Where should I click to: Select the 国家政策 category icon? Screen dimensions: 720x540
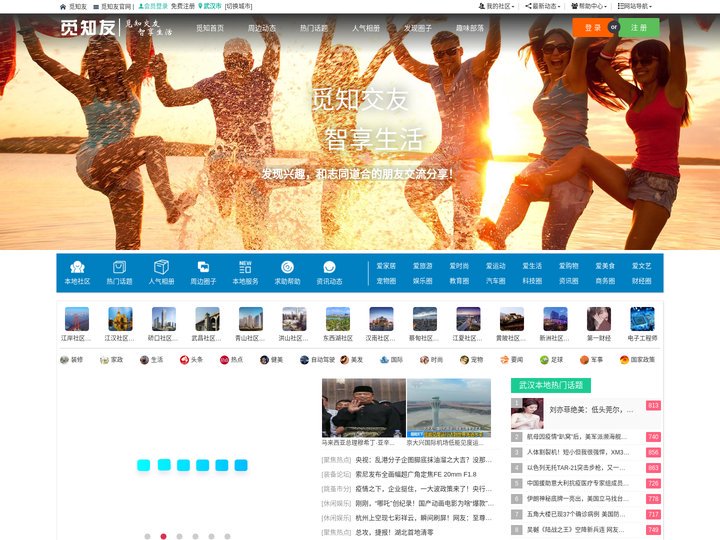point(624,360)
